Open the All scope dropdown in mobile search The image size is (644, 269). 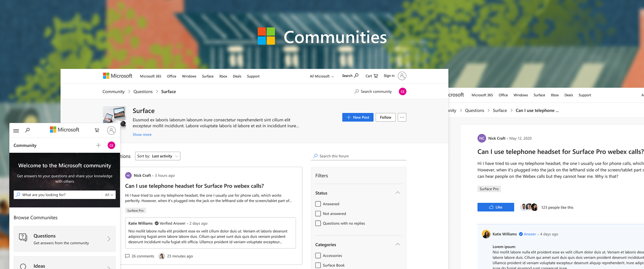(x=109, y=195)
